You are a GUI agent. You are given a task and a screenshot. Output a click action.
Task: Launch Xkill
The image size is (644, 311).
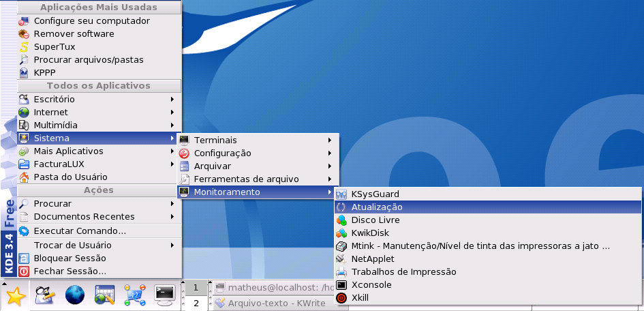[488, 298]
